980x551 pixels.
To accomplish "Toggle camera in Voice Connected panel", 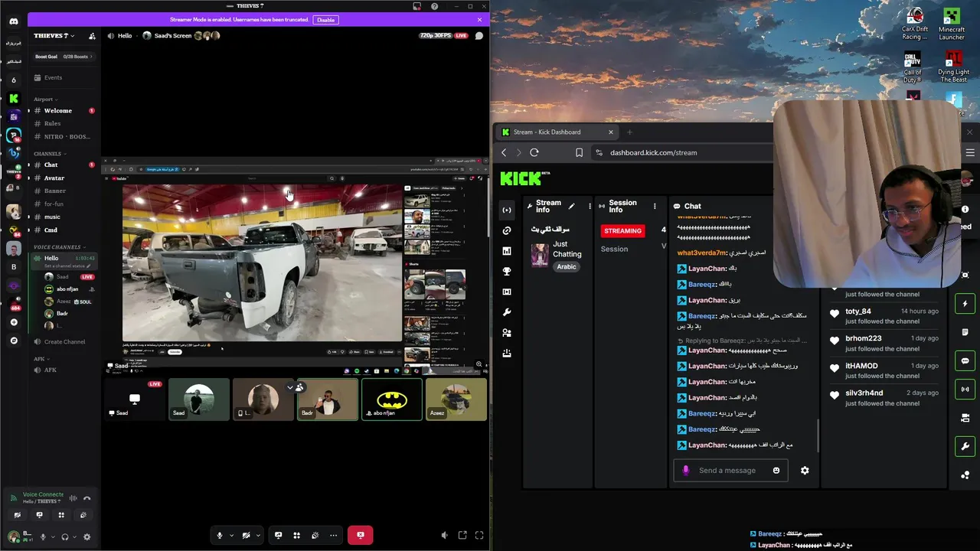I will point(18,515).
